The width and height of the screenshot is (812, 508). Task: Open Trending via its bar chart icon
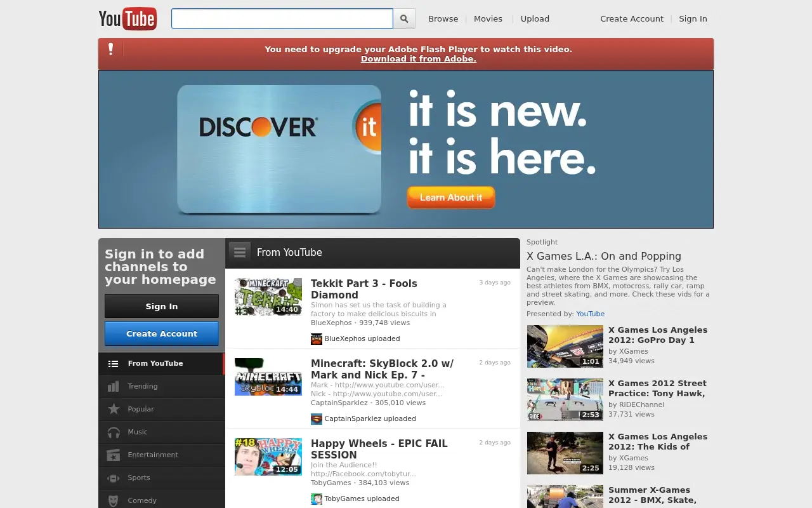click(114, 386)
